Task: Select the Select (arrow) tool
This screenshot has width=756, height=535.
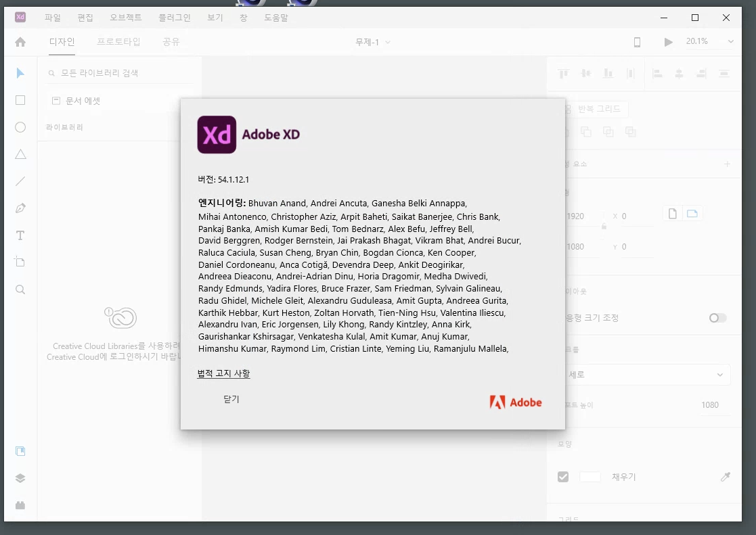Action: 20,73
